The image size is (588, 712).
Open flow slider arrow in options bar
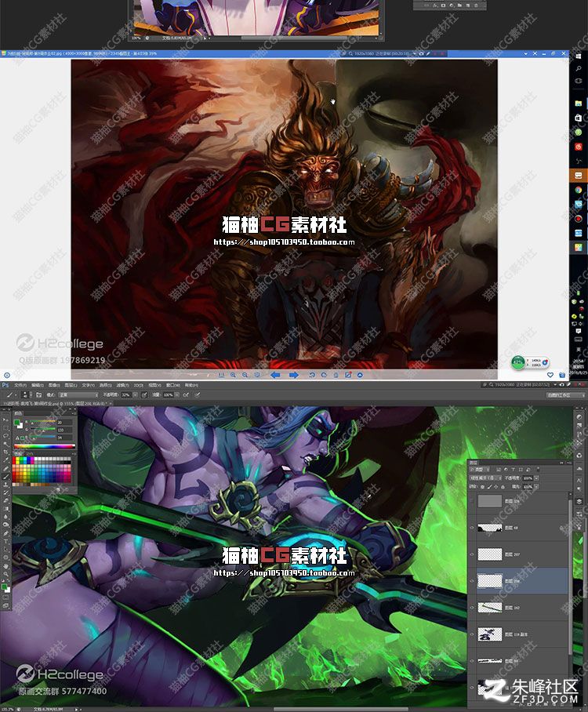(x=177, y=395)
